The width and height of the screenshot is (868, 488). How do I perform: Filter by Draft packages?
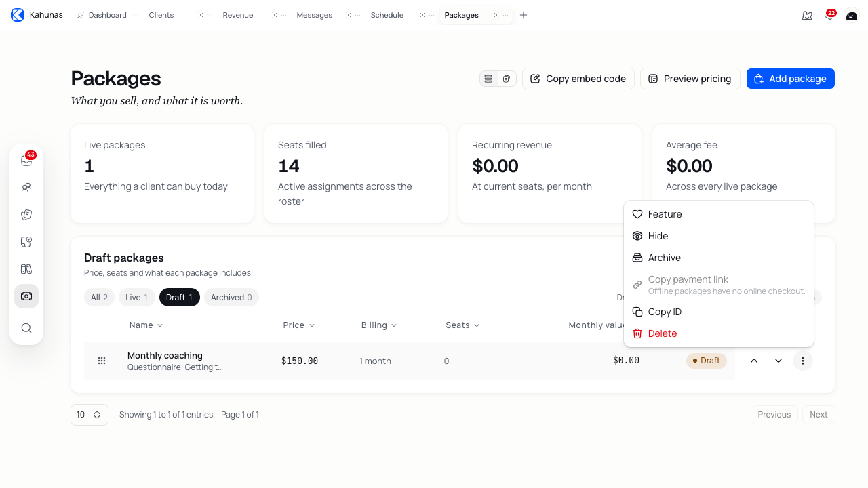180,298
